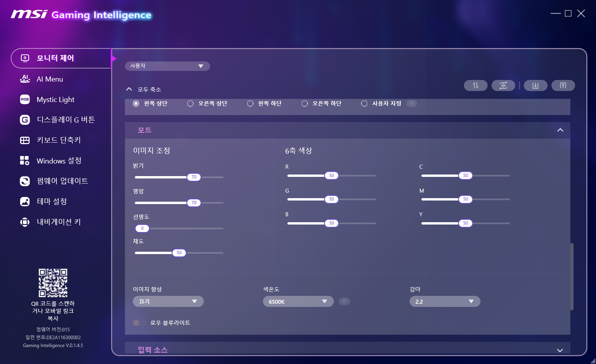Open 색온도 dropdown showing 6500K
This screenshot has width=596, height=364.
pos(298,301)
